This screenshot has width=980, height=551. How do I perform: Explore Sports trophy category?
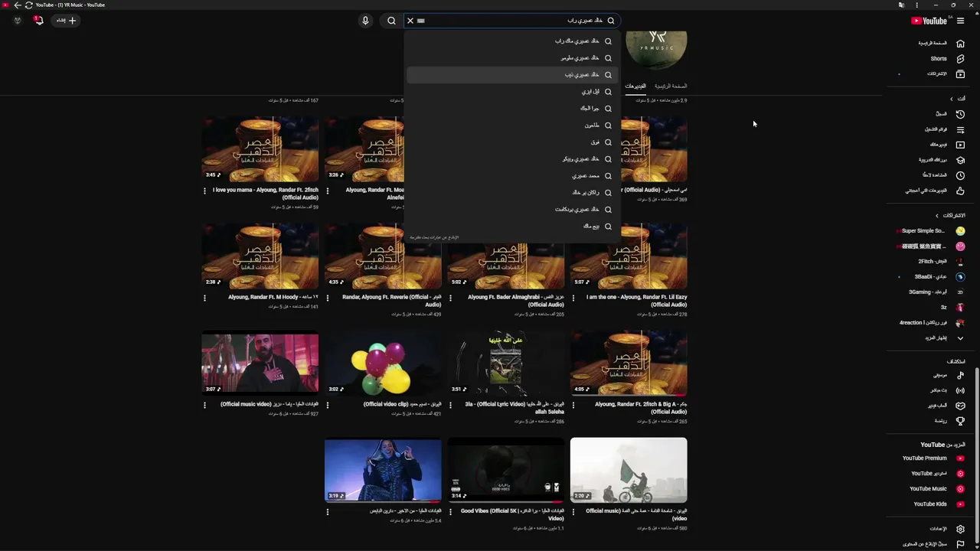pos(960,421)
